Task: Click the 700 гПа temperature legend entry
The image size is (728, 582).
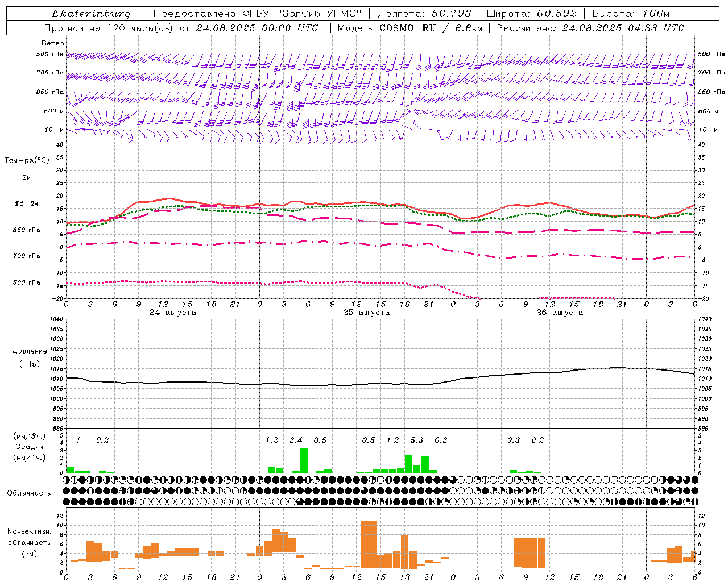Action: pos(26,256)
